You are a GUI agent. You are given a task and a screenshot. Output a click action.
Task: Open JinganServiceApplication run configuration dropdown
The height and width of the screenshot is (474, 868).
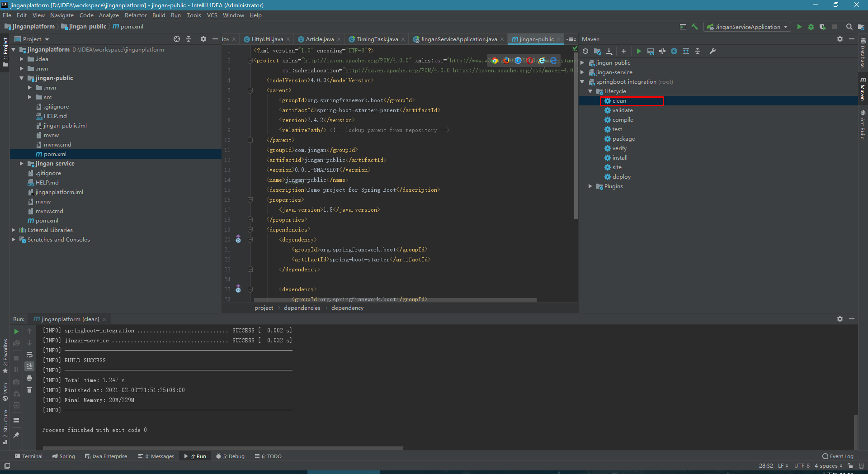[x=747, y=27]
